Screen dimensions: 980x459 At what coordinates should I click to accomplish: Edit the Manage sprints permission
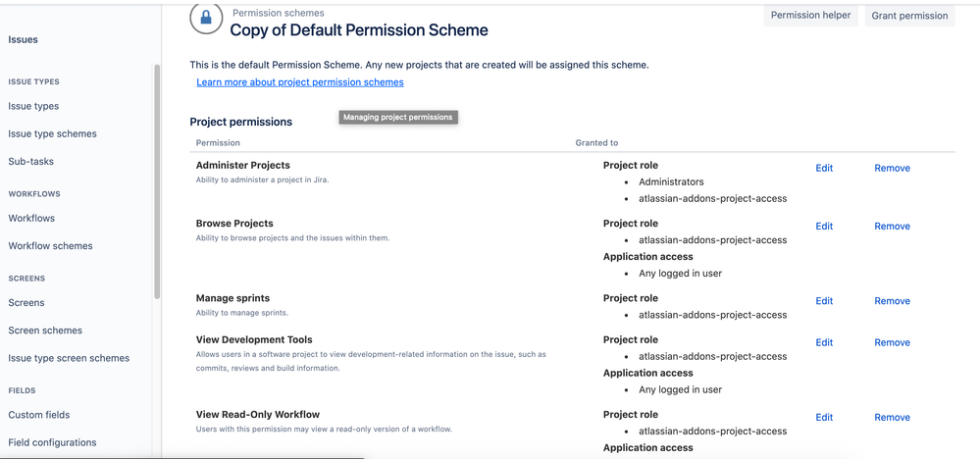pyautogui.click(x=824, y=301)
